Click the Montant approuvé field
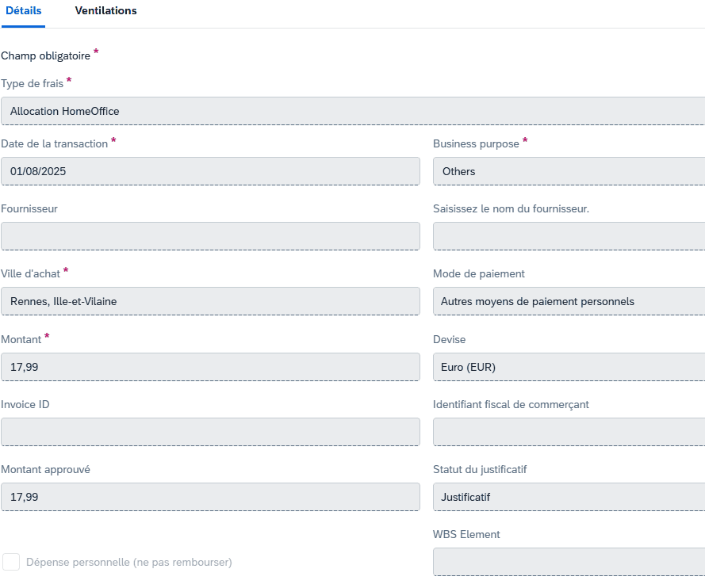 (x=210, y=497)
